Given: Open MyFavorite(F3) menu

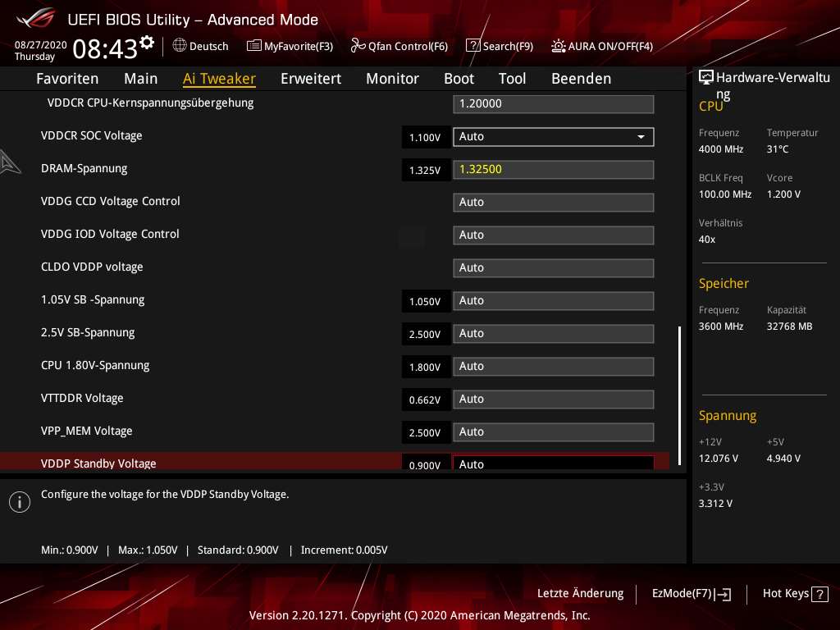Looking at the screenshot, I should point(290,46).
